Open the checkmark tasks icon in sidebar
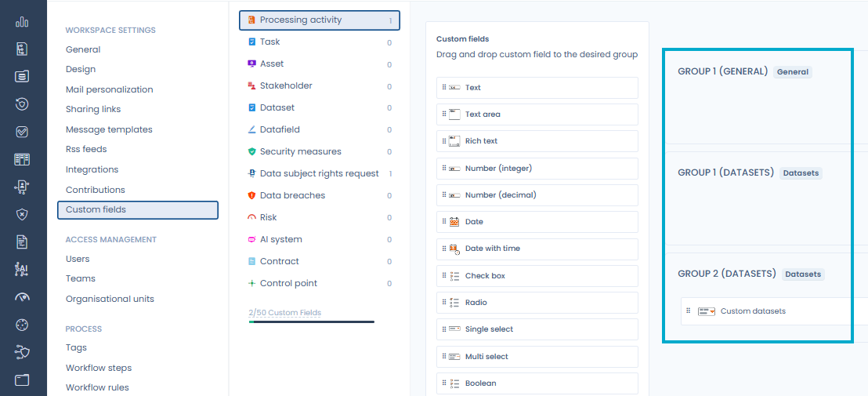 click(x=22, y=132)
